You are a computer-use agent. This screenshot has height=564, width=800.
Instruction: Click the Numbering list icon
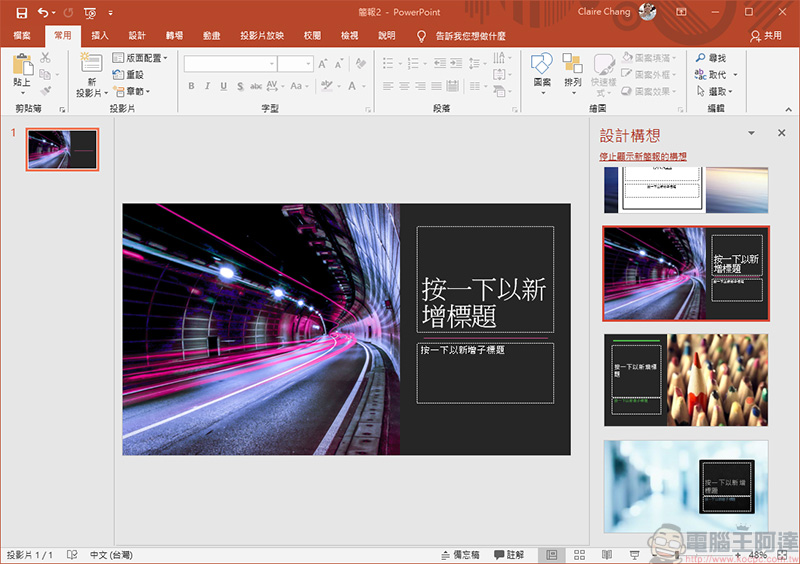413,63
